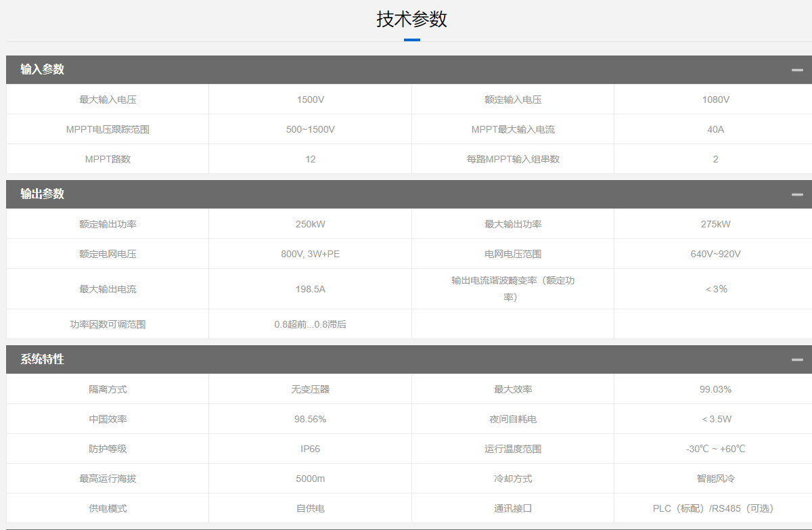This screenshot has height=530, width=812.
Task: Click the 800V, 3W+PE grid voltage value
Action: click(310, 254)
